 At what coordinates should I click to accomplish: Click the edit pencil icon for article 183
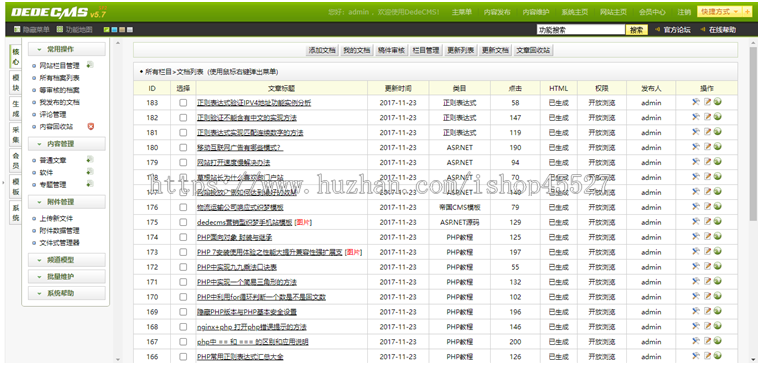click(x=707, y=102)
